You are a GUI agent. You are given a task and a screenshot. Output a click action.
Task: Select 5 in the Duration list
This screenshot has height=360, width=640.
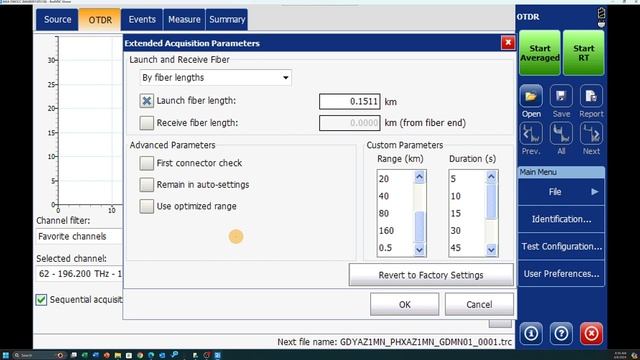coord(453,179)
